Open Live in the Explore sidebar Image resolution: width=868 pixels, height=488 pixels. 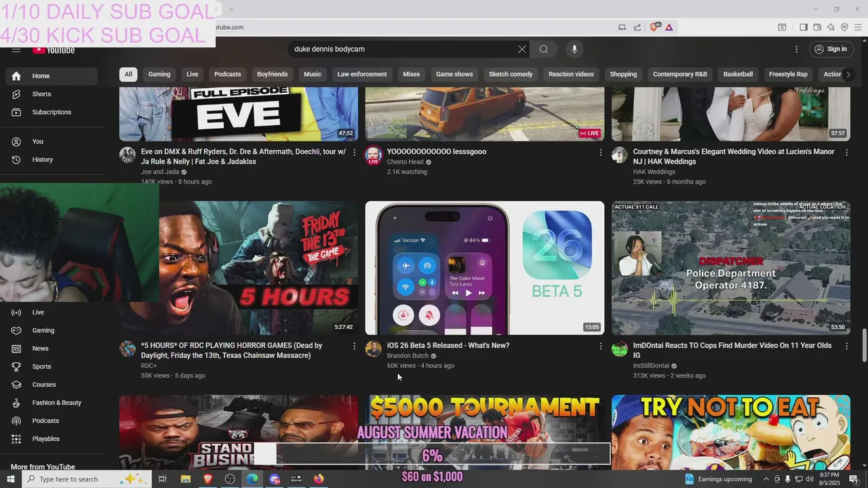(x=51, y=312)
